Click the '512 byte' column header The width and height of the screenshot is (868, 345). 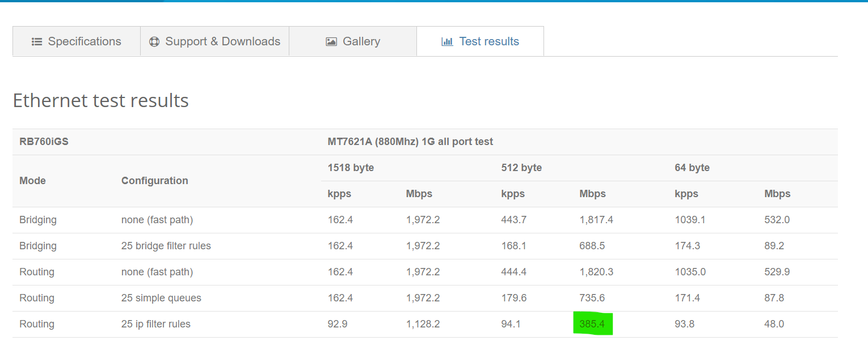point(521,168)
